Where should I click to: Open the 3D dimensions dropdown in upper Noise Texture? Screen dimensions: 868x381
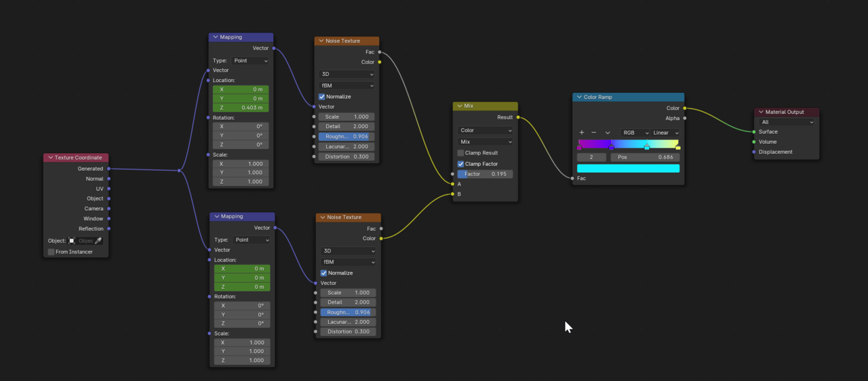(347, 75)
